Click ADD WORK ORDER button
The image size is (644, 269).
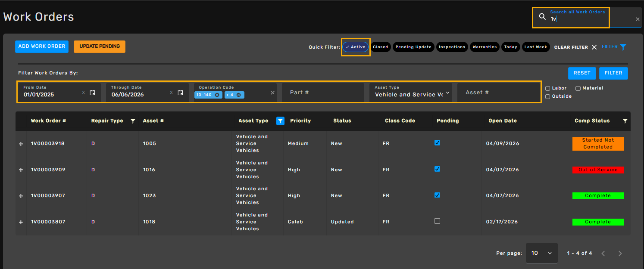[42, 46]
